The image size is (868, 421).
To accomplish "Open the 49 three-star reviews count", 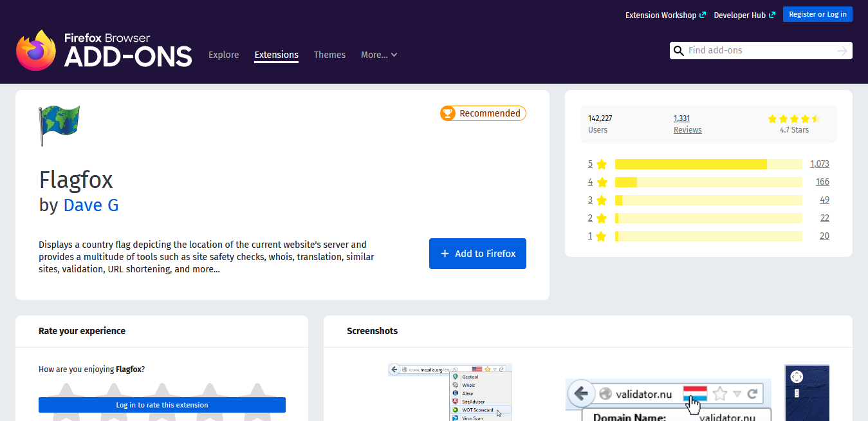I will (825, 200).
